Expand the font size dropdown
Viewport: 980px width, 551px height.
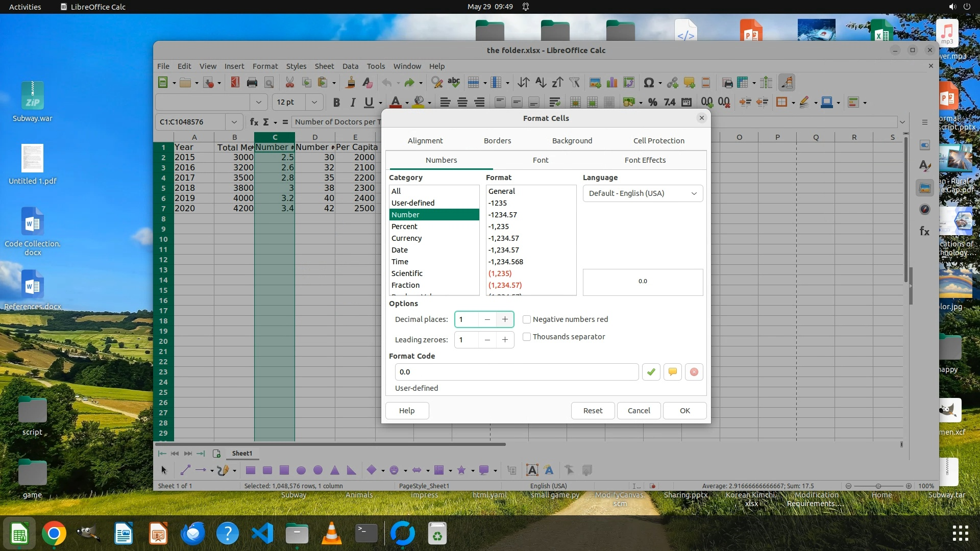pos(314,102)
